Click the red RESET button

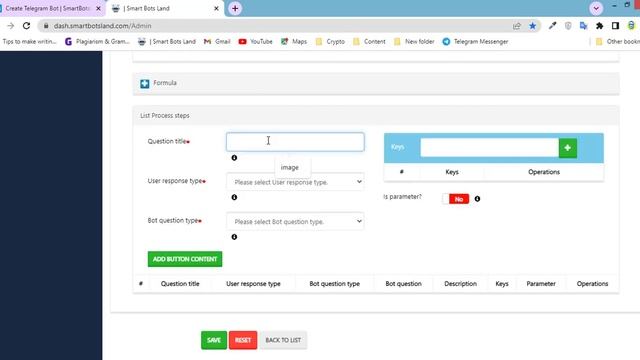pyautogui.click(x=243, y=340)
